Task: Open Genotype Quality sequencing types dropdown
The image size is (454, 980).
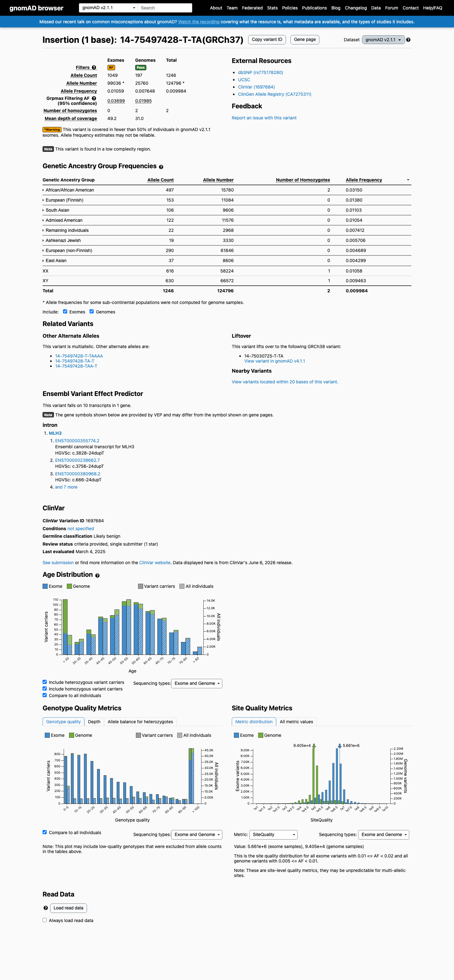Action: click(x=196, y=834)
